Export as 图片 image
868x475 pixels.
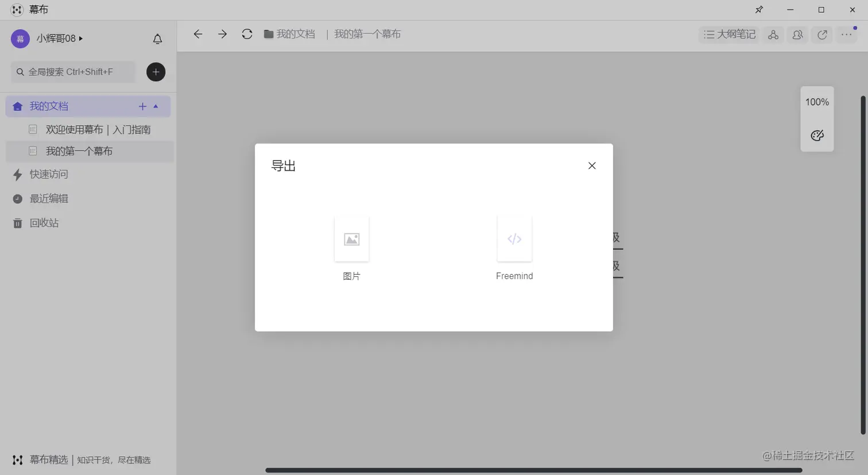coord(351,239)
